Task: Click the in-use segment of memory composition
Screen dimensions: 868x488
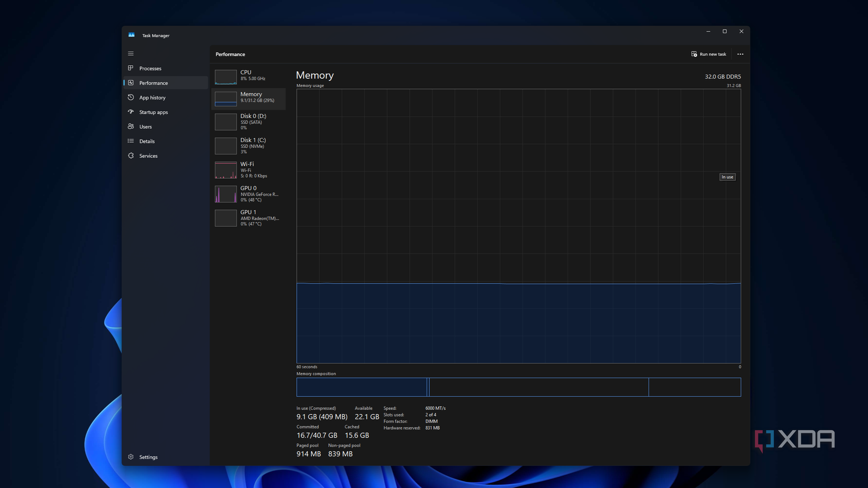Action: [361, 387]
